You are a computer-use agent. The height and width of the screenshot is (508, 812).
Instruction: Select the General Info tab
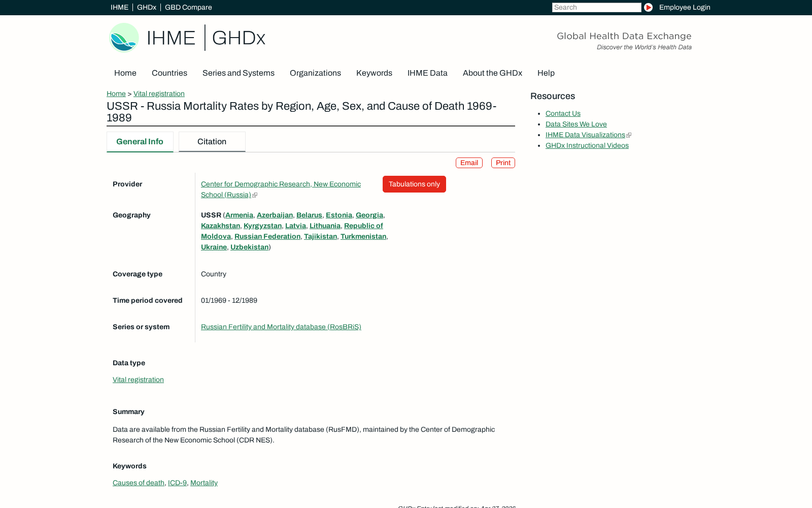140,142
